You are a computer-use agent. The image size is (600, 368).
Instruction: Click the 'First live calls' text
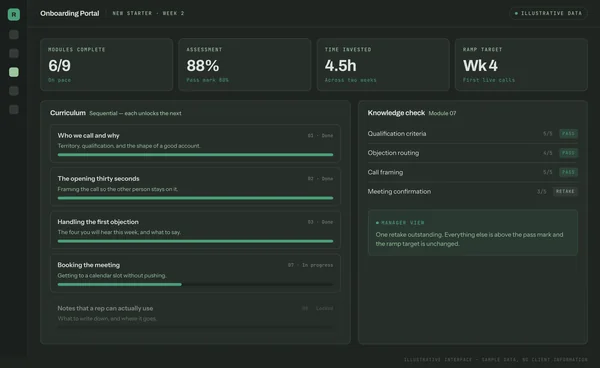[x=489, y=80]
